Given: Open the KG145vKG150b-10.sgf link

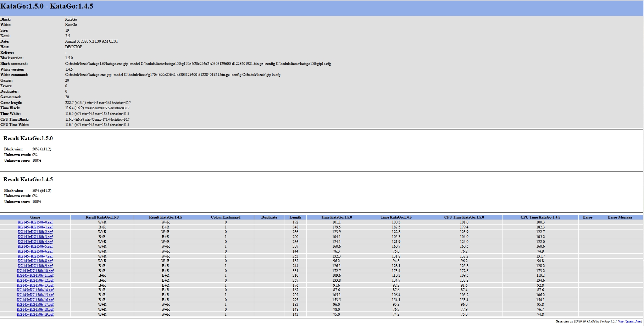Looking at the screenshot, I should coord(35,271).
